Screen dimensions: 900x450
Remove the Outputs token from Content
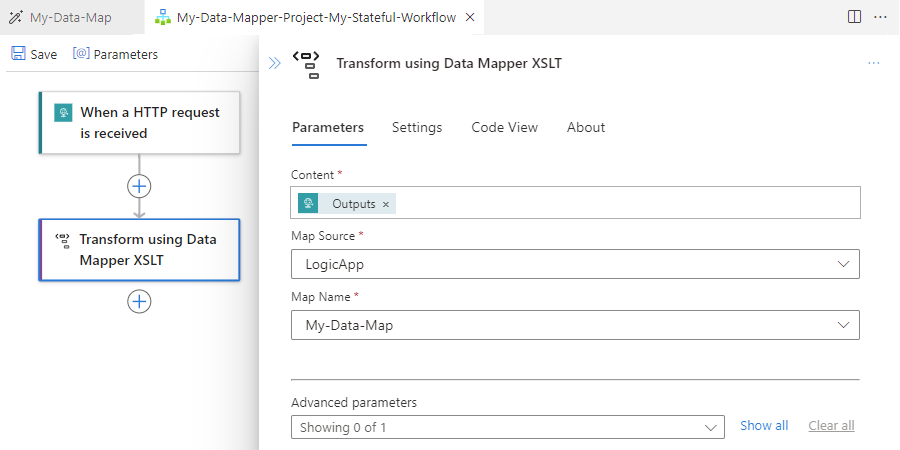coord(386,204)
